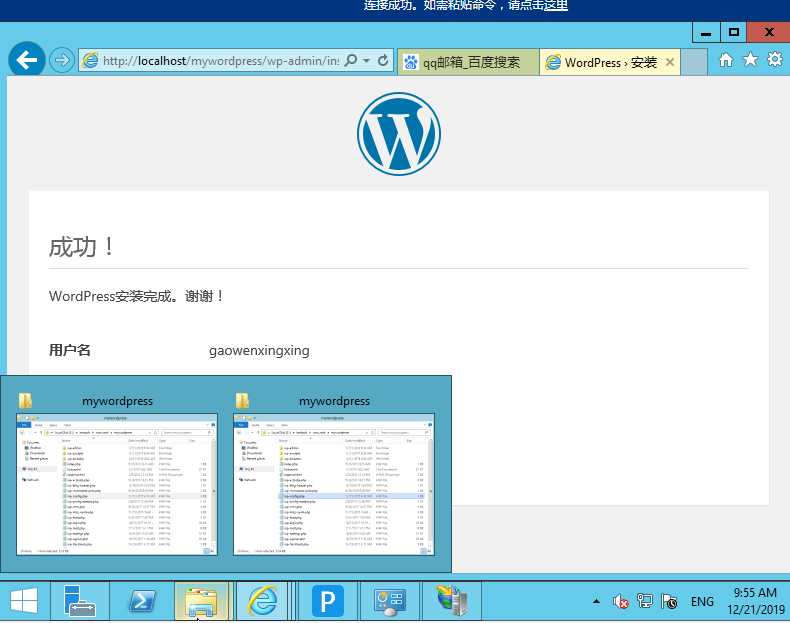Open the IIS Manager globe-server taskbar icon

coord(452,601)
